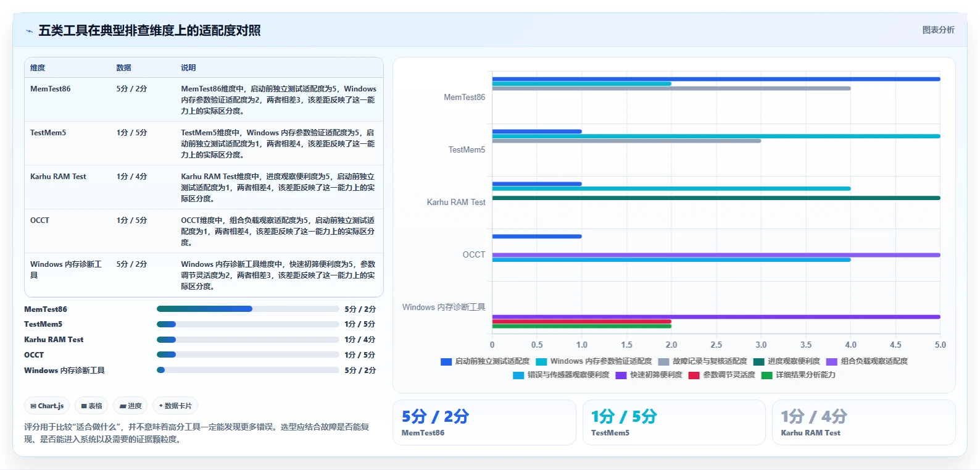
Task: Toggle 组合负载观察适配度 legend swatch
Action: 832,361
